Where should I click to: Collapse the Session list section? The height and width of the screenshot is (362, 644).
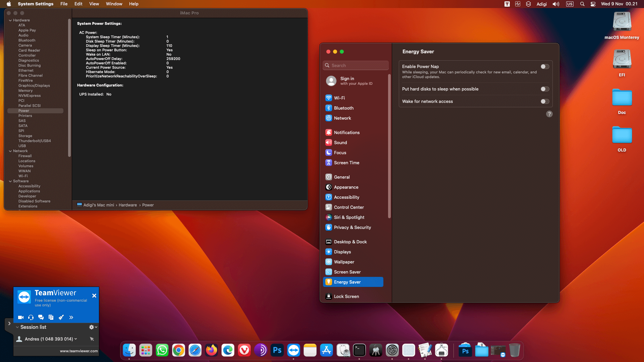[x=17, y=327]
